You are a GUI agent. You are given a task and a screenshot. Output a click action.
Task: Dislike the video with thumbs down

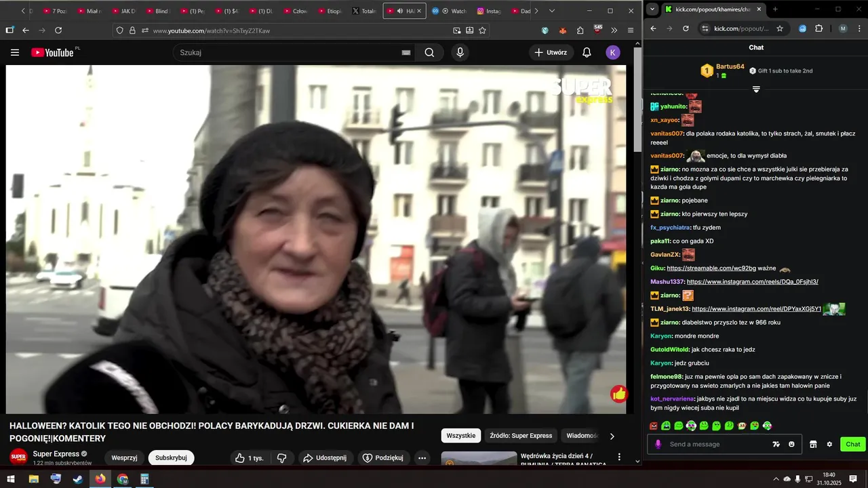coord(281,458)
